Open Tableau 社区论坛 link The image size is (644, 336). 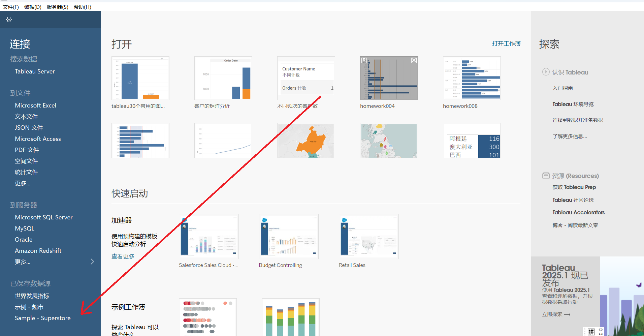pyautogui.click(x=573, y=200)
